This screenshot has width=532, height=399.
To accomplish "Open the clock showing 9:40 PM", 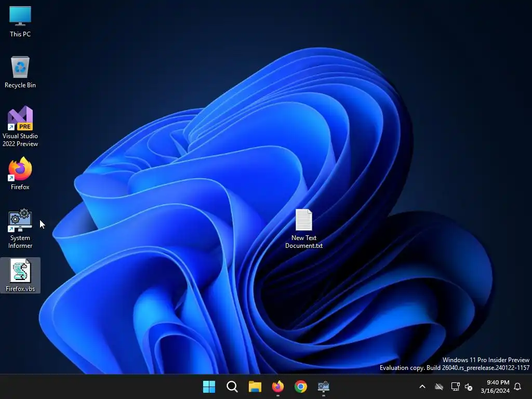I will pos(495,387).
